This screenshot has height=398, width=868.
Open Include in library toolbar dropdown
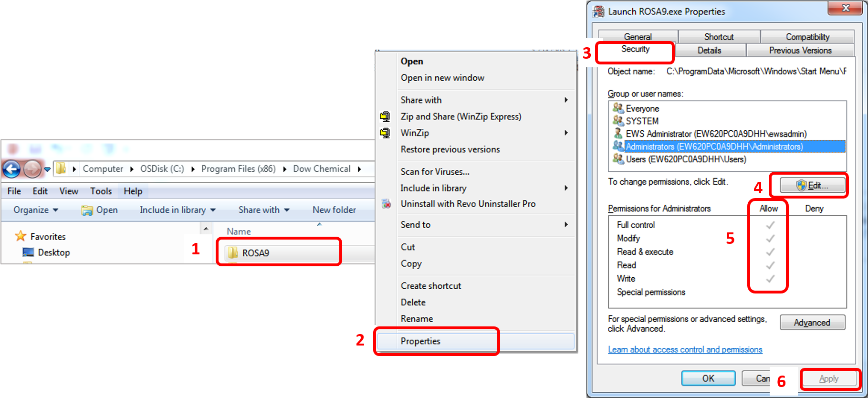point(178,210)
